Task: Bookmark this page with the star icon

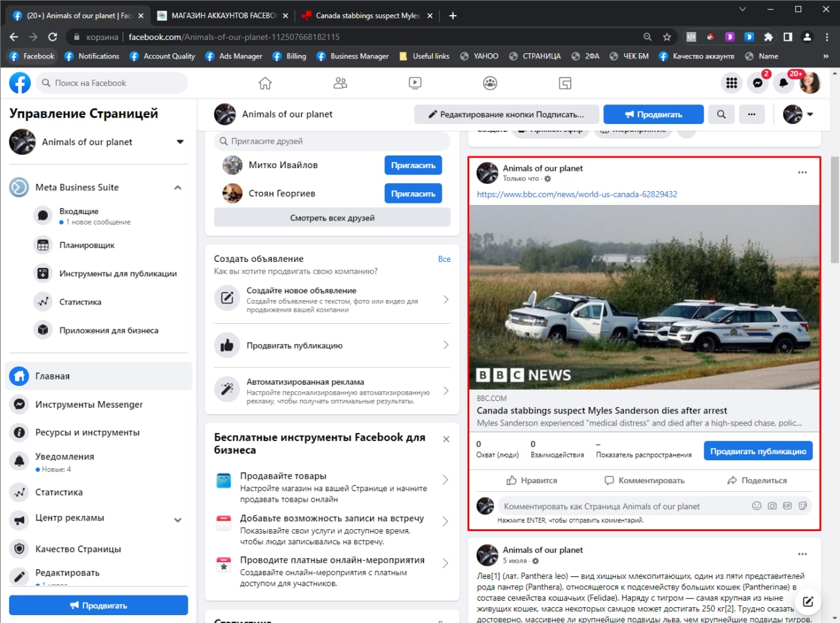Action: (x=667, y=37)
